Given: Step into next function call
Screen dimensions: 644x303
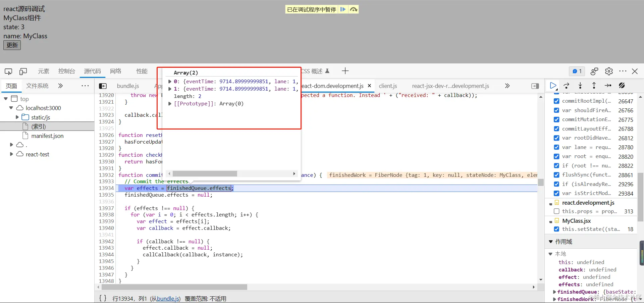Looking at the screenshot, I should coord(580,86).
